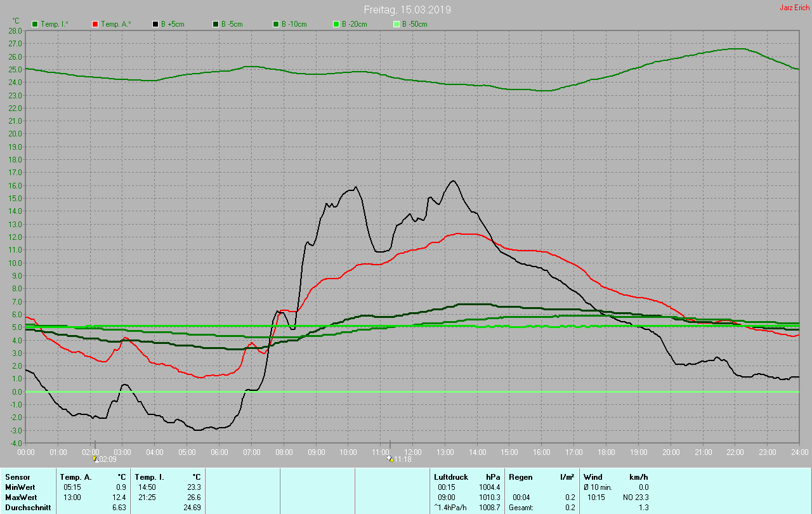Click the moonset marker icon at 02:09
Viewport: 812px width, 514px height.
tap(95, 458)
